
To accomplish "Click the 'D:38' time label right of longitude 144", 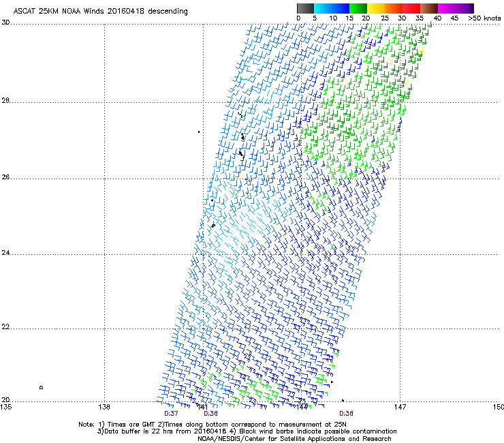I will point(346,414).
